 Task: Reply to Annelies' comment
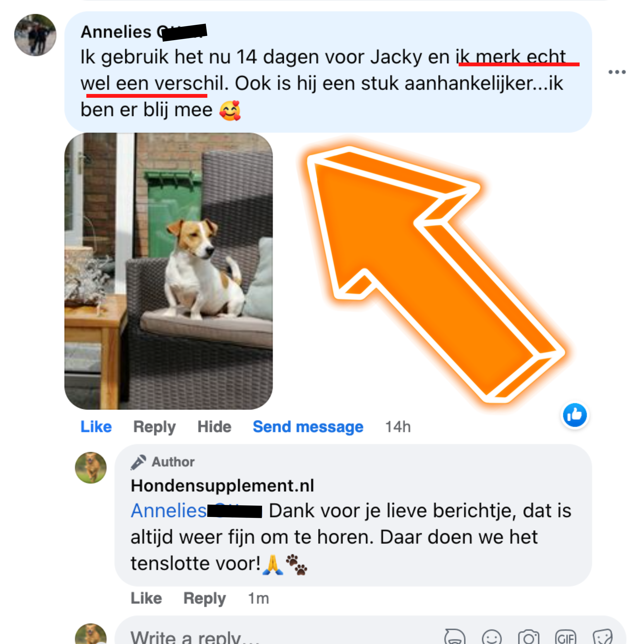pyautogui.click(x=154, y=427)
